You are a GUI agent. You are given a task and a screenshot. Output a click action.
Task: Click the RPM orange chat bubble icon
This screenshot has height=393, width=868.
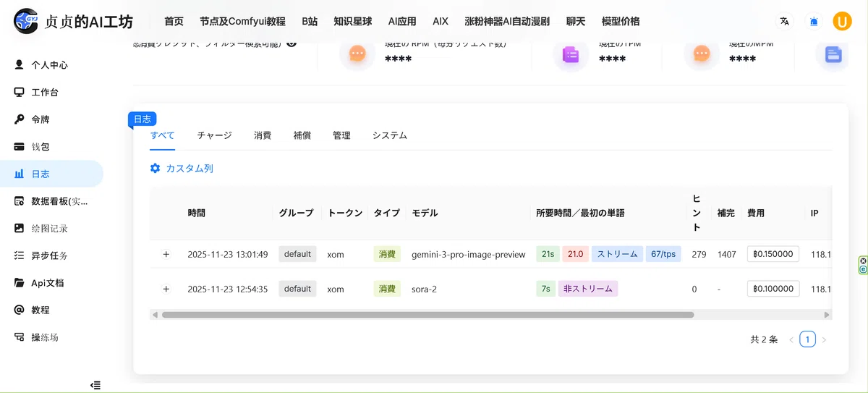click(x=357, y=54)
